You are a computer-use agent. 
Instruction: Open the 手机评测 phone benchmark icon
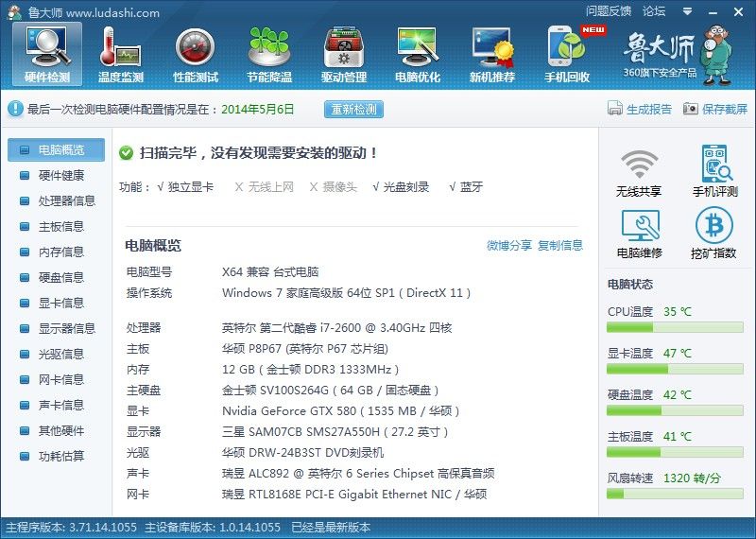pyautogui.click(x=714, y=171)
